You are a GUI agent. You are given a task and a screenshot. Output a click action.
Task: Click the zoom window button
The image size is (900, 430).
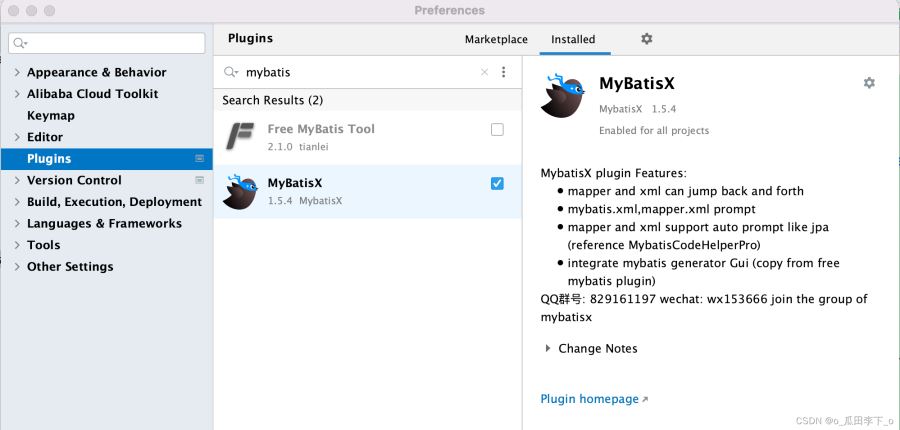click(49, 10)
